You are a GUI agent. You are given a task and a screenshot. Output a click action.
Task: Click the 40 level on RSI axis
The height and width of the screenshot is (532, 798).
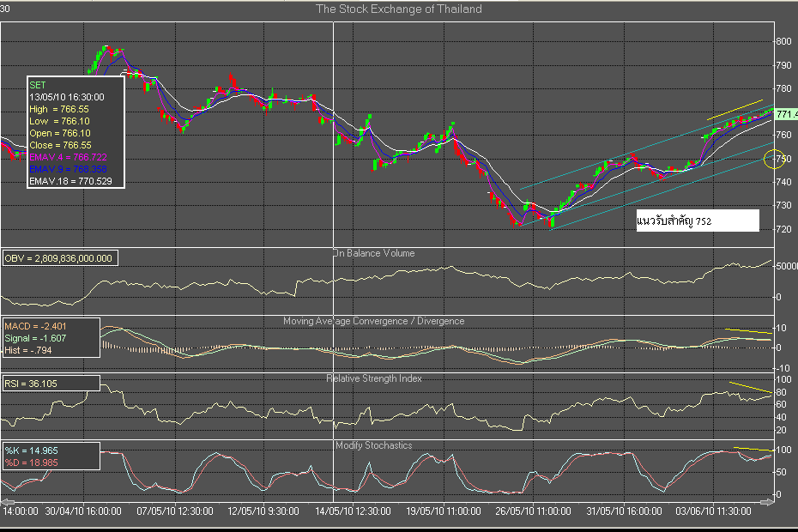[781, 418]
